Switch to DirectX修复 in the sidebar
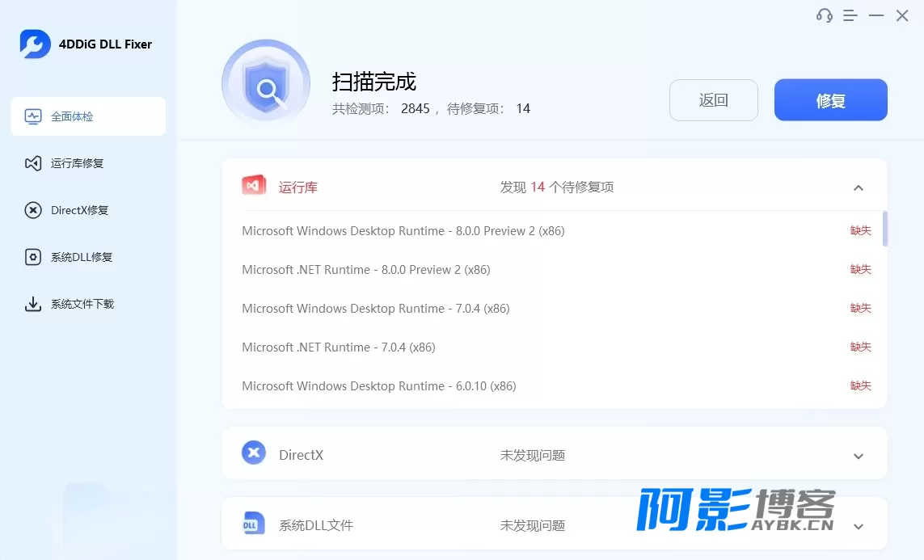Screen dimensions: 924x560 (88, 210)
